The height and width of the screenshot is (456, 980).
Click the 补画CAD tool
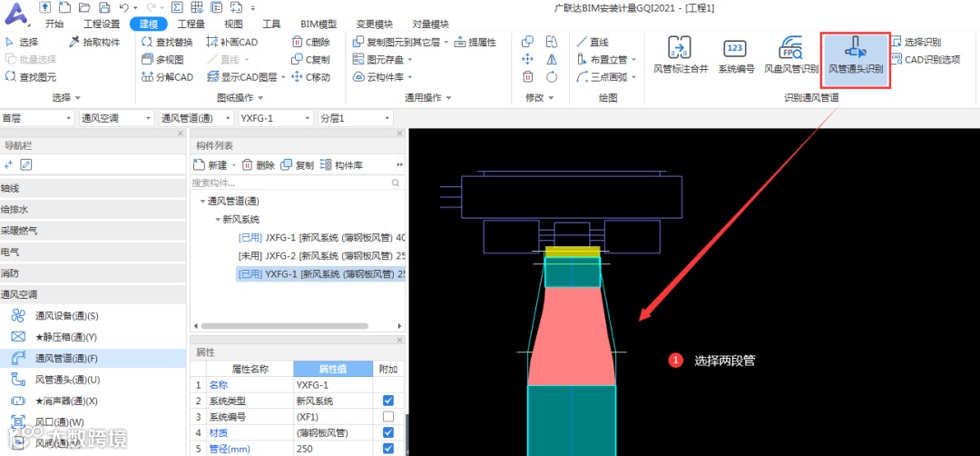coord(231,42)
